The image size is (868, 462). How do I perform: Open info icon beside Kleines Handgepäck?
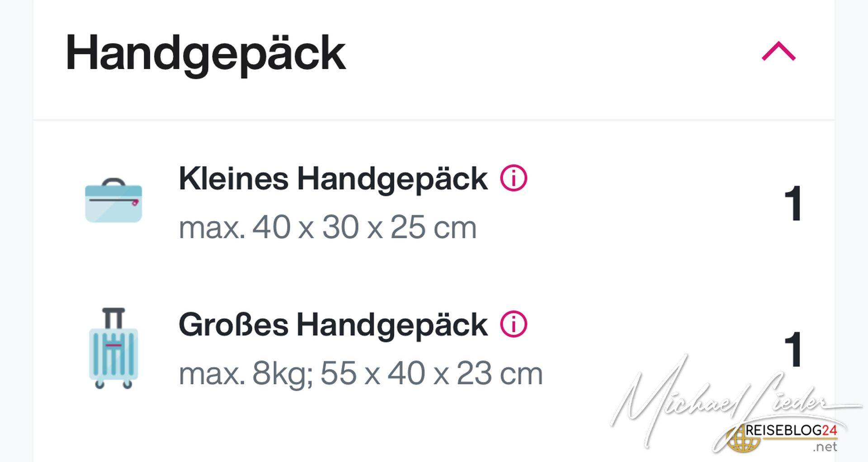tap(514, 178)
